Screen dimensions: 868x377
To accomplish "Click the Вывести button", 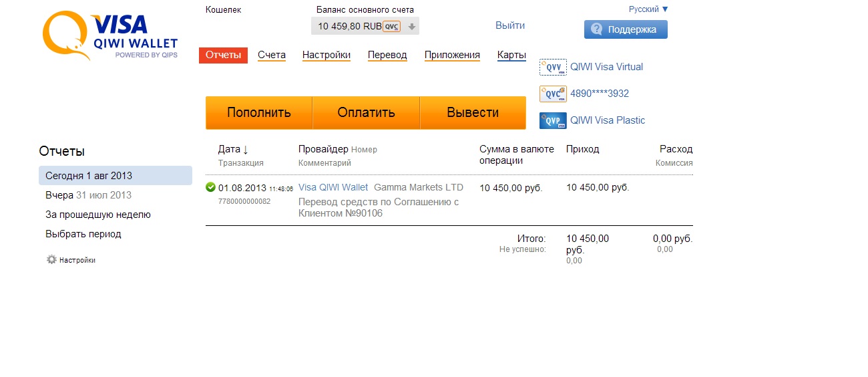I will pos(473,112).
